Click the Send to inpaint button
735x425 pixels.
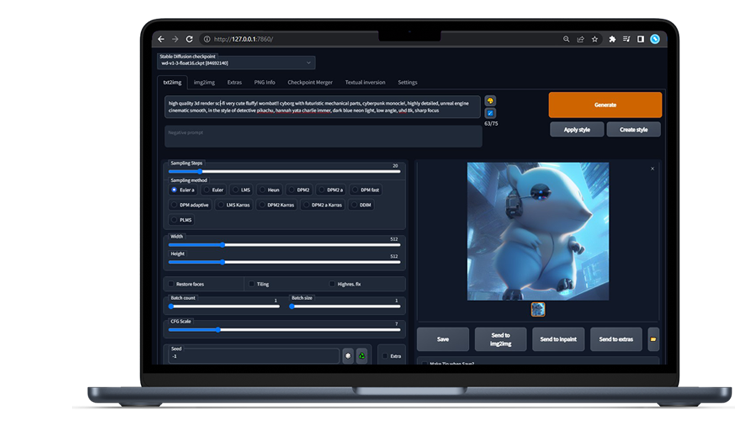coord(558,339)
